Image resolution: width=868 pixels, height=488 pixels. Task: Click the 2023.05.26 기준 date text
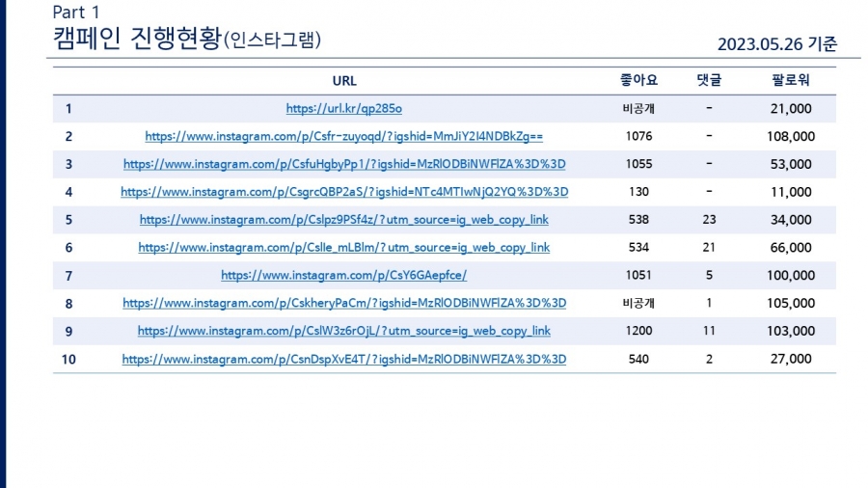(x=777, y=44)
